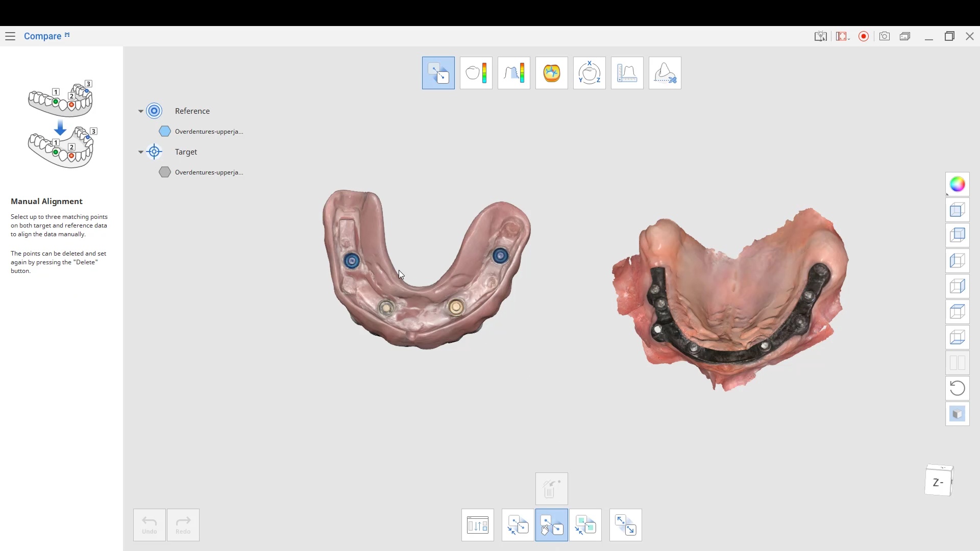Capture a screenshot with camera icon
Screen dimensions: 980x551
point(885,36)
